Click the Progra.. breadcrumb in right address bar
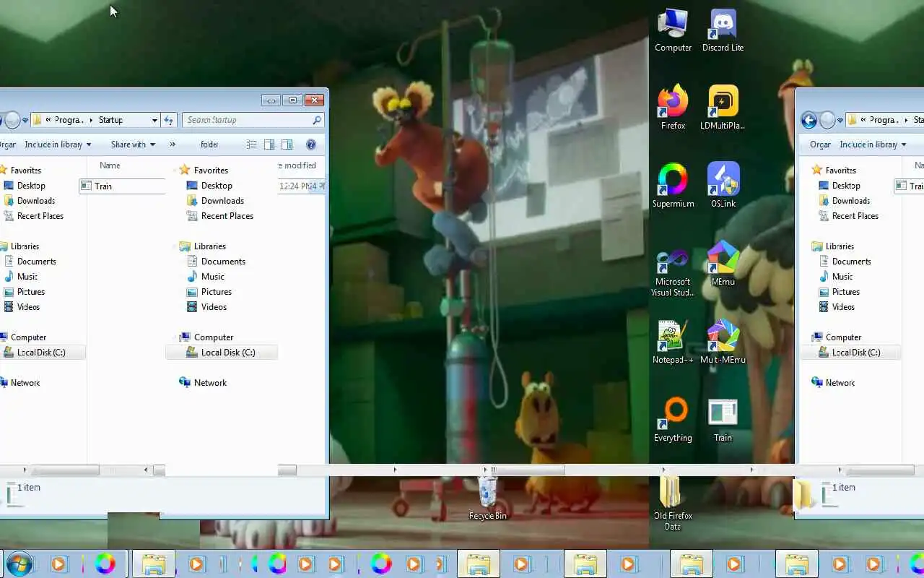Viewport: 924px width, 578px height. click(x=884, y=120)
